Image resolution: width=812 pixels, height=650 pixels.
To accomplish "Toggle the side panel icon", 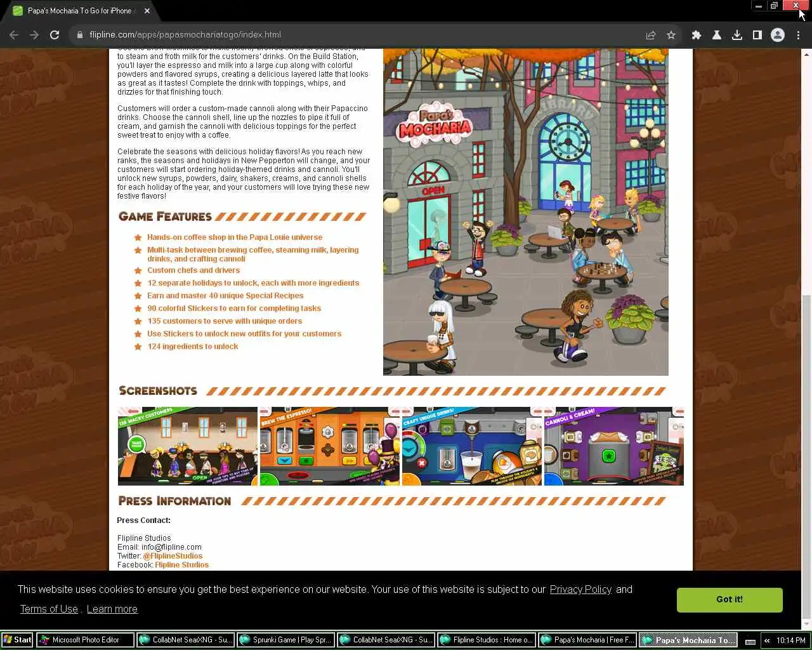I will click(x=757, y=35).
